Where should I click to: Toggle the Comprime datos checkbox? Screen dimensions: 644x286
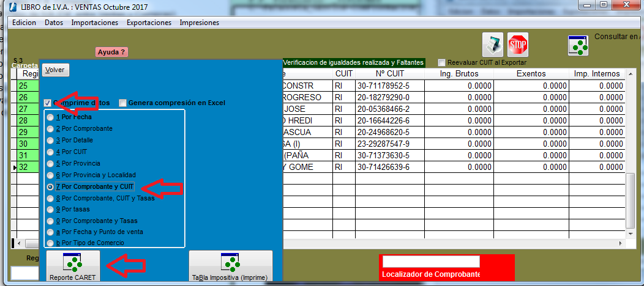click(48, 103)
